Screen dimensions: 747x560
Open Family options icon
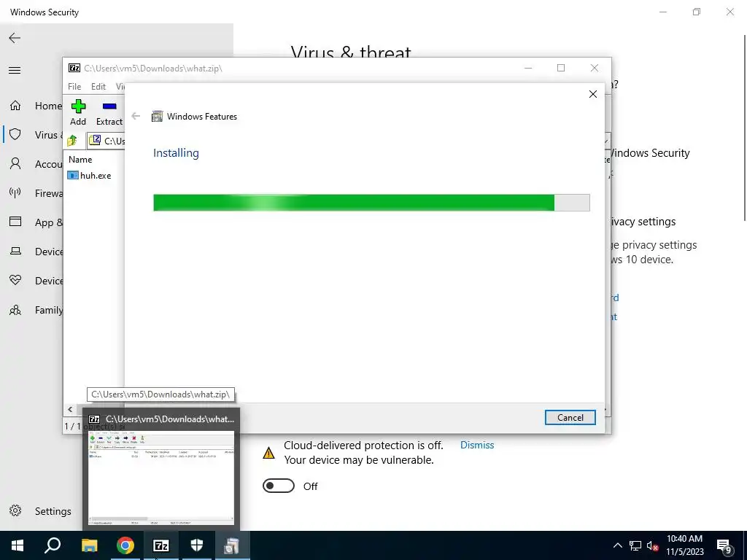[15, 310]
